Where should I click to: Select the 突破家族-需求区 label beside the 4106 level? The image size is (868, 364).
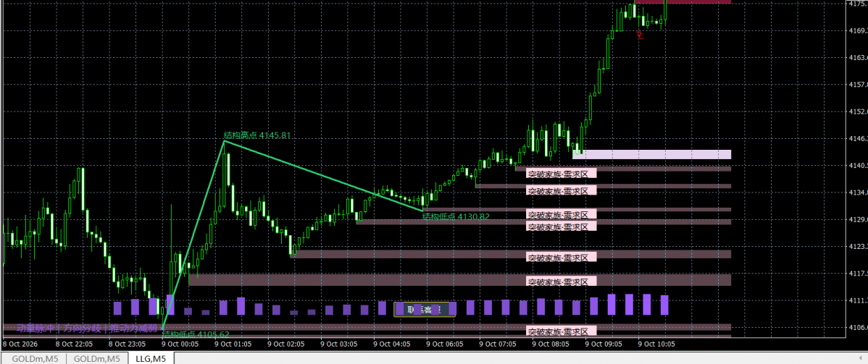coord(562,331)
